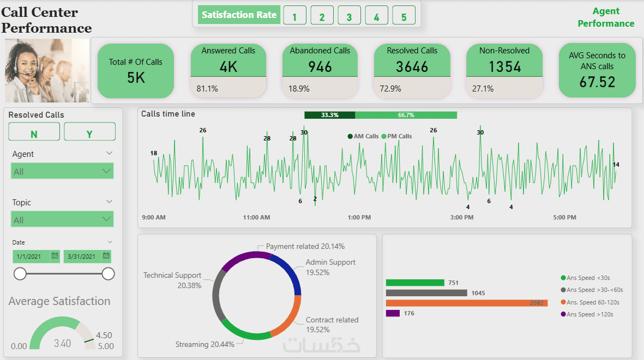Viewport: 644px width, 360px height.
Task: Click the Streaming 20.44% donut label
Action: click(204, 344)
